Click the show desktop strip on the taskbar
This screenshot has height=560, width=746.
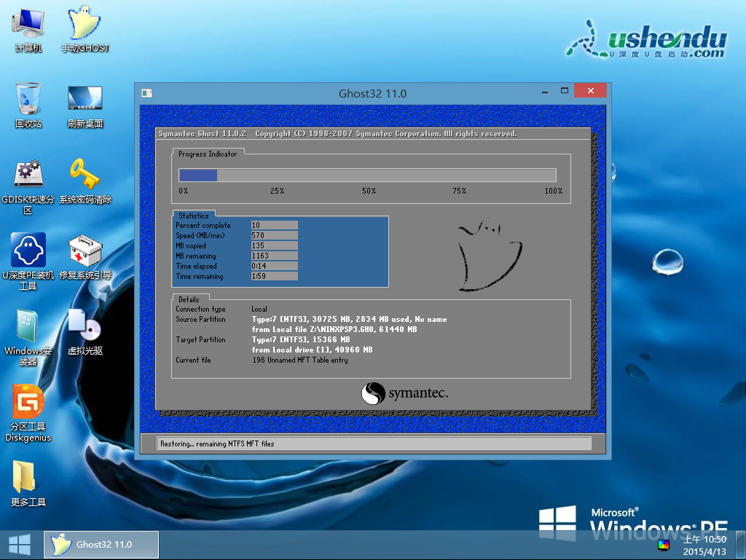coord(741,545)
